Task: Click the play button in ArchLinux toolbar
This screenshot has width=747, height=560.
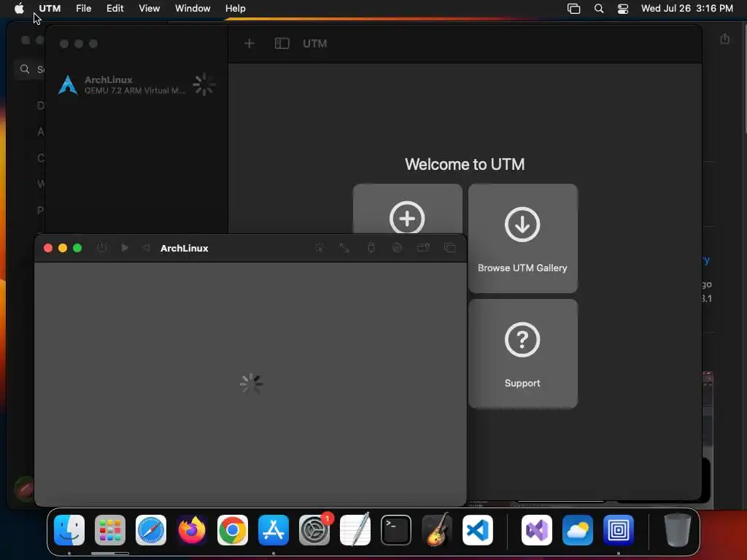Action: [x=125, y=248]
